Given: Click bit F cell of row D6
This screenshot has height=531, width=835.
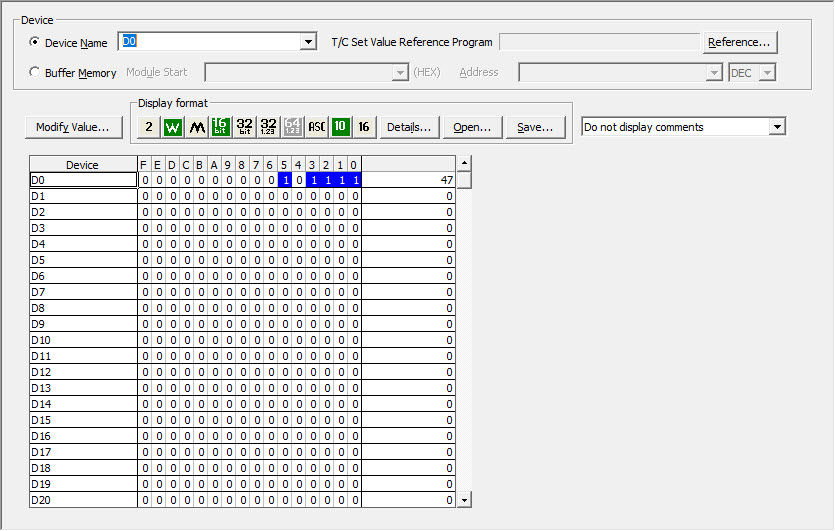Looking at the screenshot, I should pos(145,276).
